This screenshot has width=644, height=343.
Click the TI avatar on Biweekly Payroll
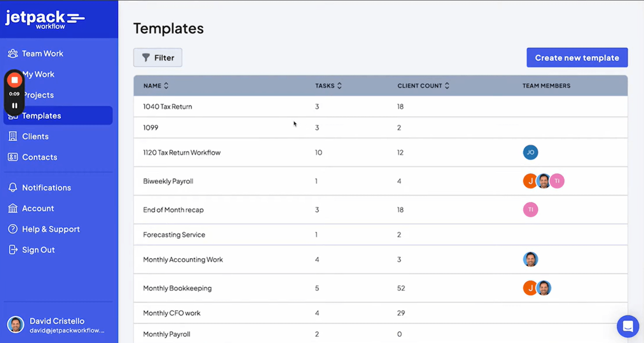pos(557,181)
